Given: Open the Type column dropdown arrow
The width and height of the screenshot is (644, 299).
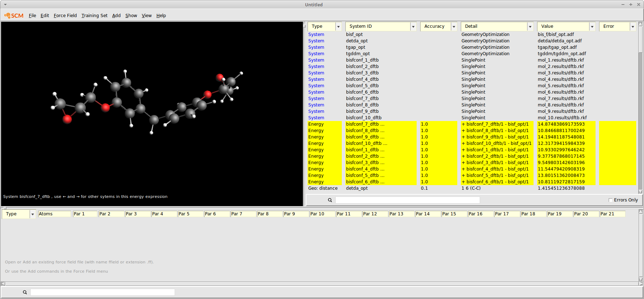Looking at the screenshot, I should click(x=338, y=27).
